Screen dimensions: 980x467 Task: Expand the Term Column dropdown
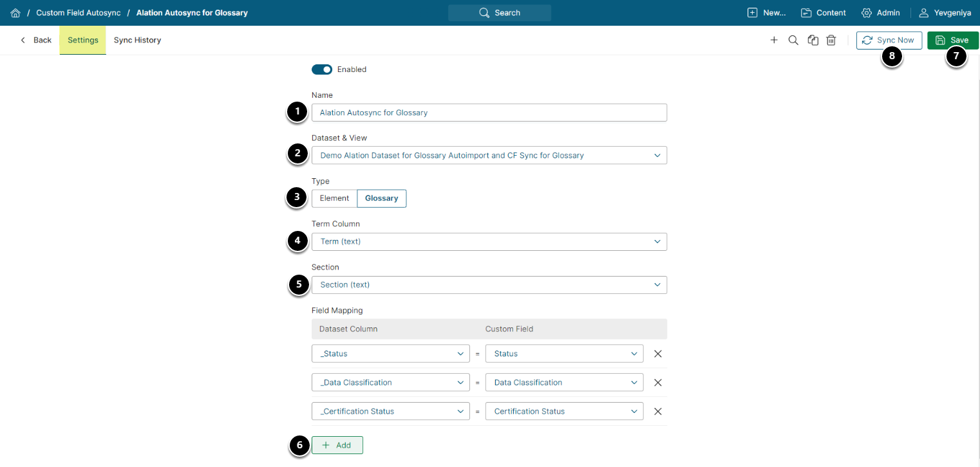489,242
